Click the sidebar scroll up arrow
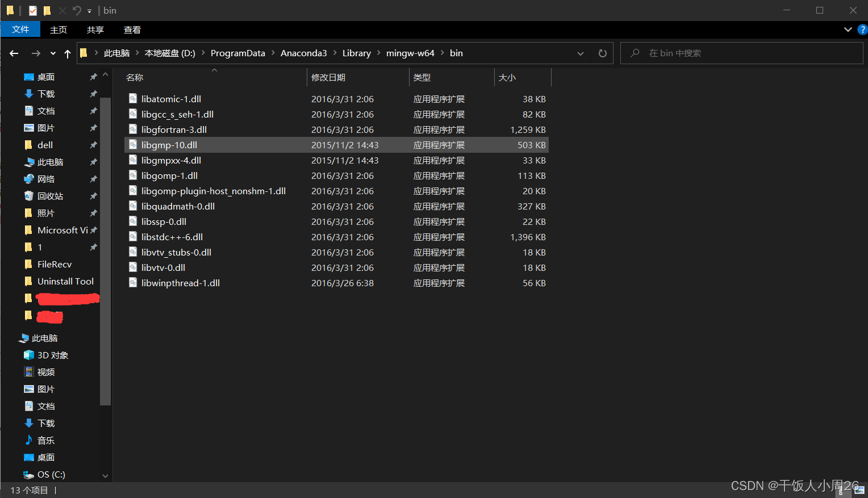Image resolution: width=868 pixels, height=498 pixels. [105, 74]
